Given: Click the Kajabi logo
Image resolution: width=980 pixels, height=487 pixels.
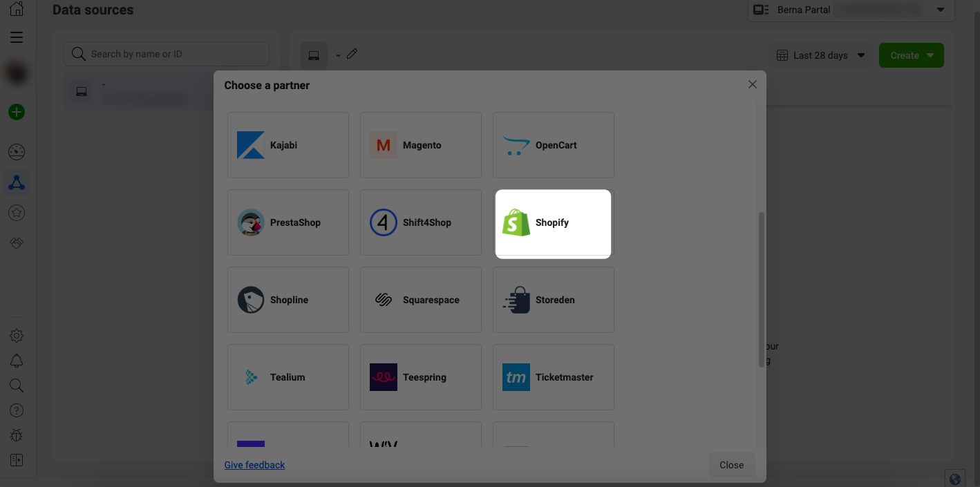Looking at the screenshot, I should [x=250, y=145].
